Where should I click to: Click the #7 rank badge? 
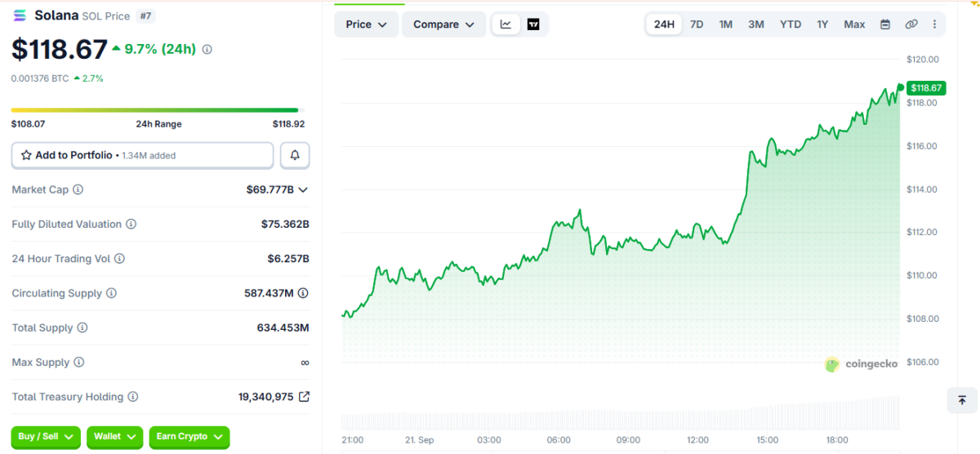coord(145,16)
